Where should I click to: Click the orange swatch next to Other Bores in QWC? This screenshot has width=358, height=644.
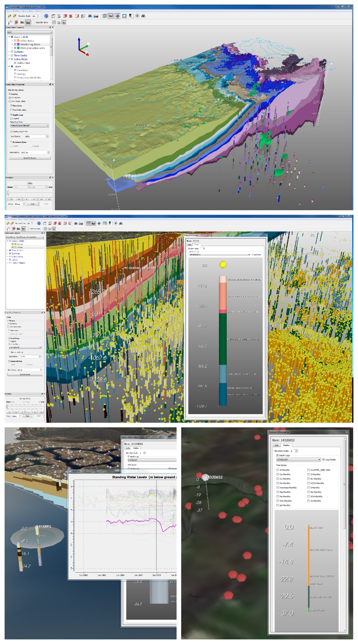[18, 40]
